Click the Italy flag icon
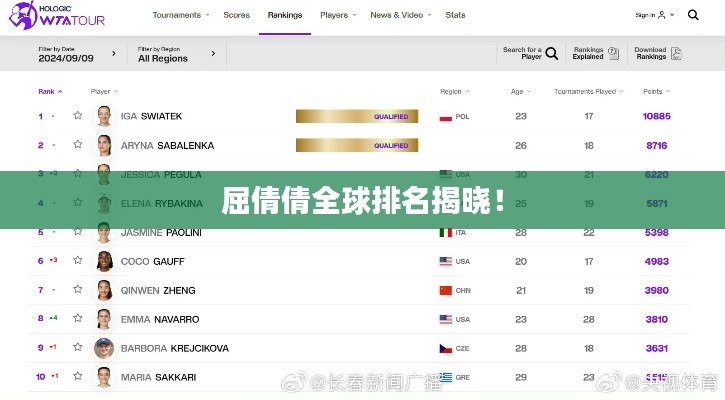Screen dimensions: 725x400 click(x=446, y=233)
